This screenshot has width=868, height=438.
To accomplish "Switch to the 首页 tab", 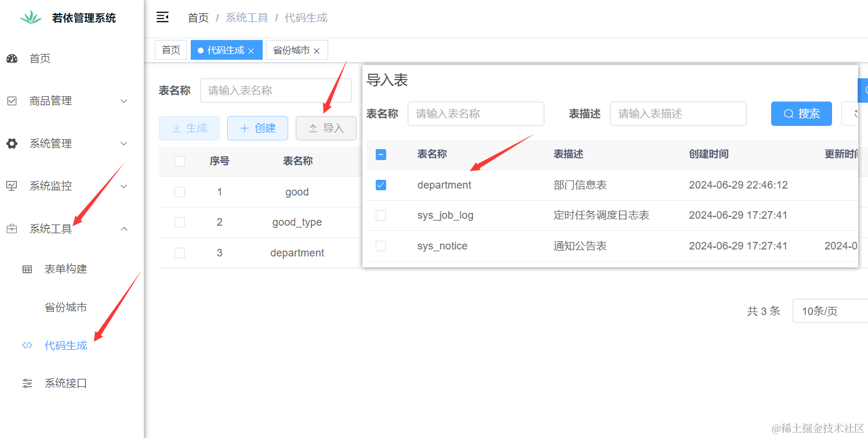I will pos(170,50).
